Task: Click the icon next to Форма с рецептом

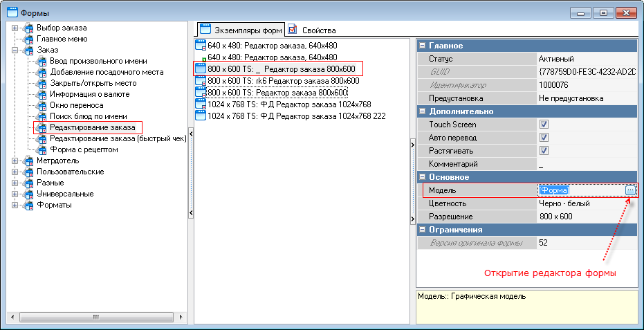Action: (41, 149)
